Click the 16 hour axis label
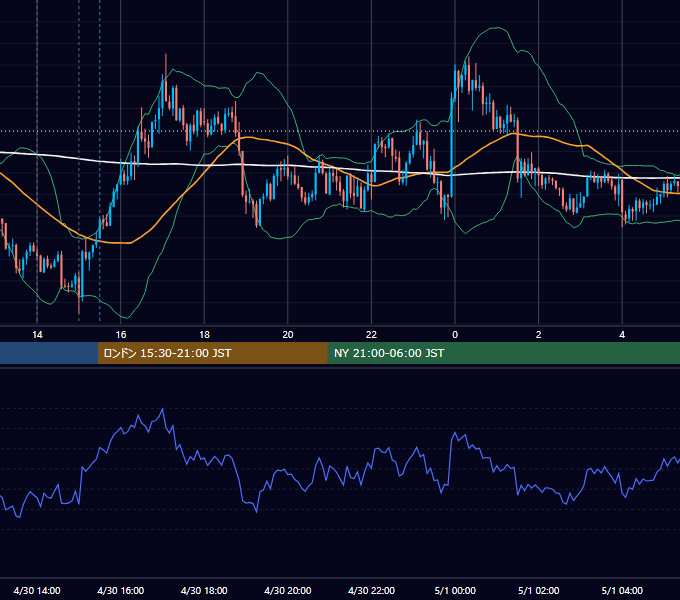The height and width of the screenshot is (600, 680). click(121, 335)
